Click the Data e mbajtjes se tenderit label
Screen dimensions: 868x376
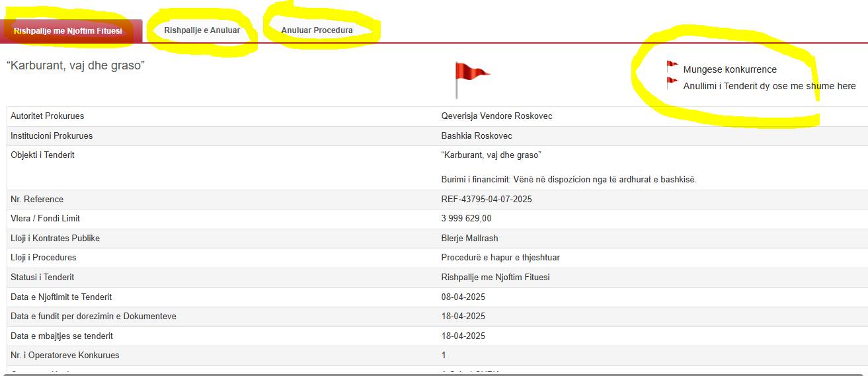pos(61,336)
